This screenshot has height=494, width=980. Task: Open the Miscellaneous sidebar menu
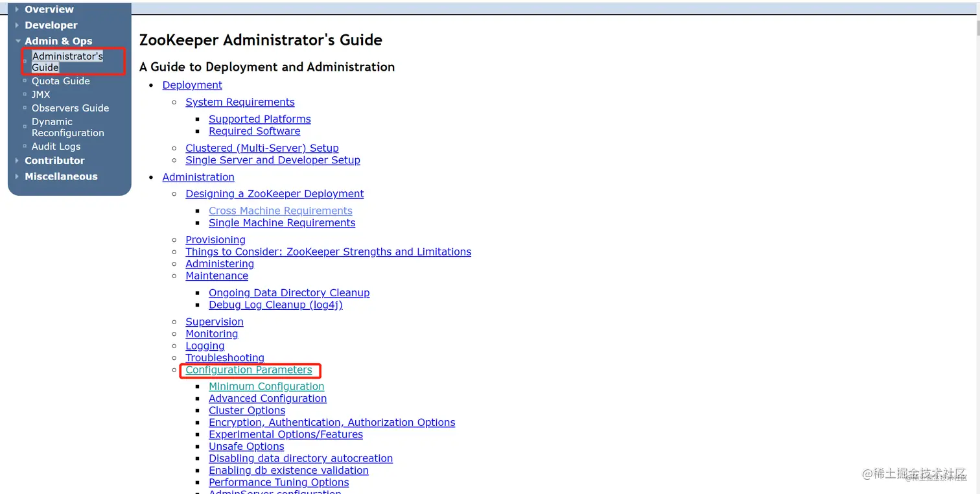click(x=61, y=176)
